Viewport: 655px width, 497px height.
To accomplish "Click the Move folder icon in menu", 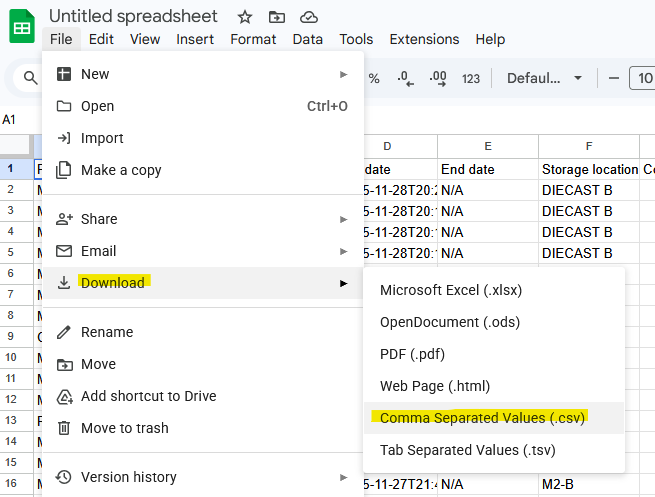I will 64,365.
